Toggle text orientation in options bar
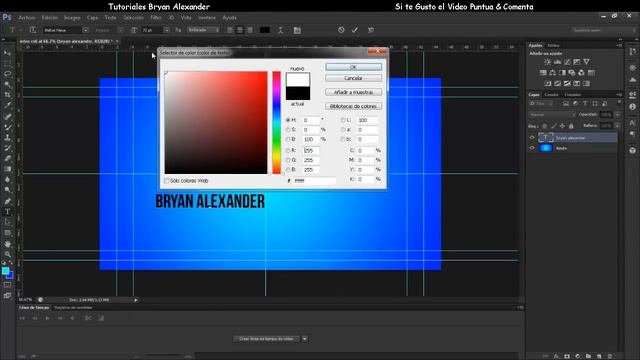 [33, 30]
